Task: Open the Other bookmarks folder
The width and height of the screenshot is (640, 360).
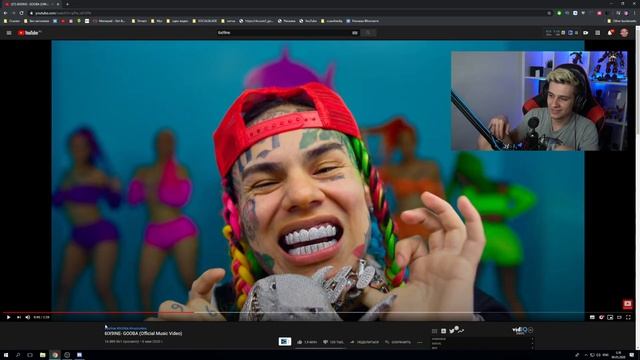Action: [622, 21]
